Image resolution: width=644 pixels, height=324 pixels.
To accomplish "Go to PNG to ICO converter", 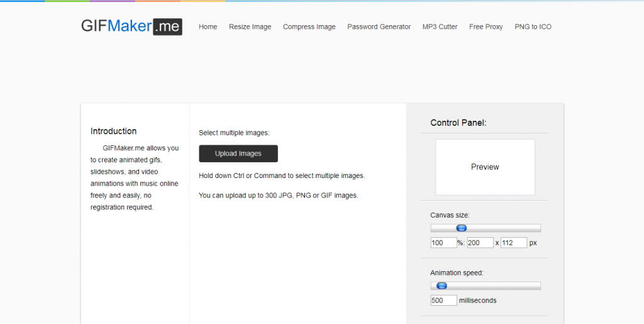I will pyautogui.click(x=533, y=26).
